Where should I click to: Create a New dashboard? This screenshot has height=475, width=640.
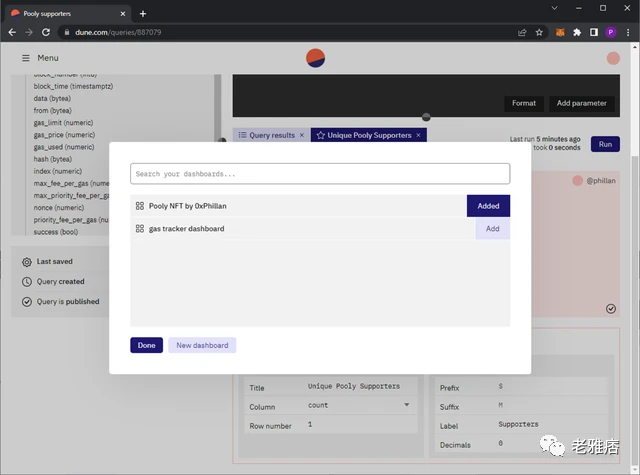point(202,345)
